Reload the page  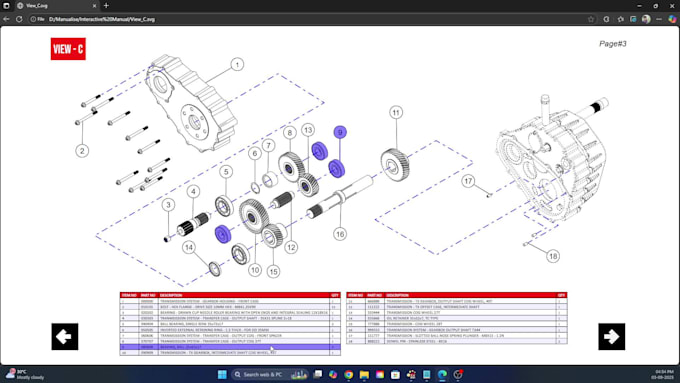pos(19,19)
